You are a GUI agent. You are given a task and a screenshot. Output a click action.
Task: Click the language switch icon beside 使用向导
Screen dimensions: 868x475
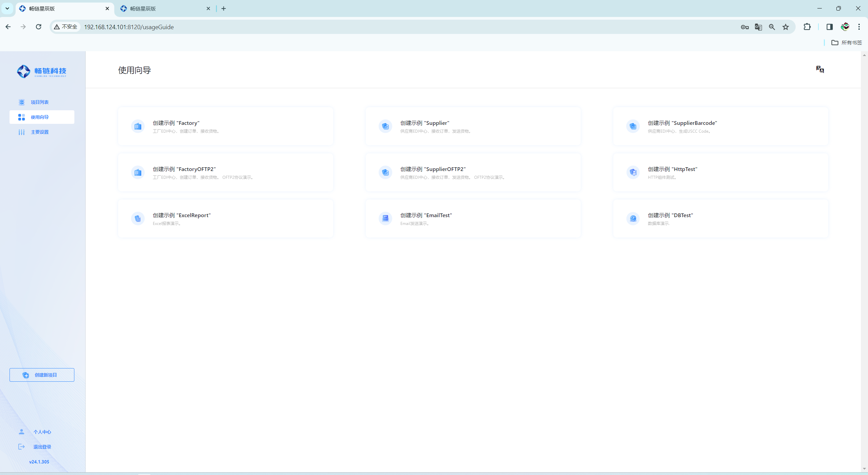point(820,70)
